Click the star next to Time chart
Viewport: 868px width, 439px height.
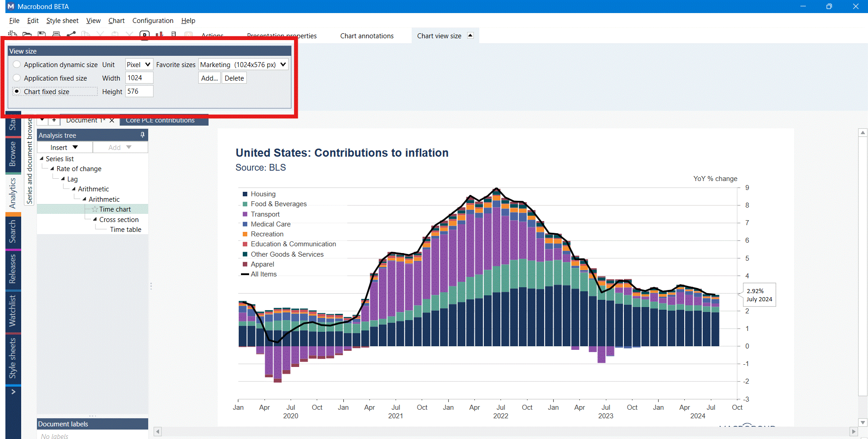tap(95, 209)
